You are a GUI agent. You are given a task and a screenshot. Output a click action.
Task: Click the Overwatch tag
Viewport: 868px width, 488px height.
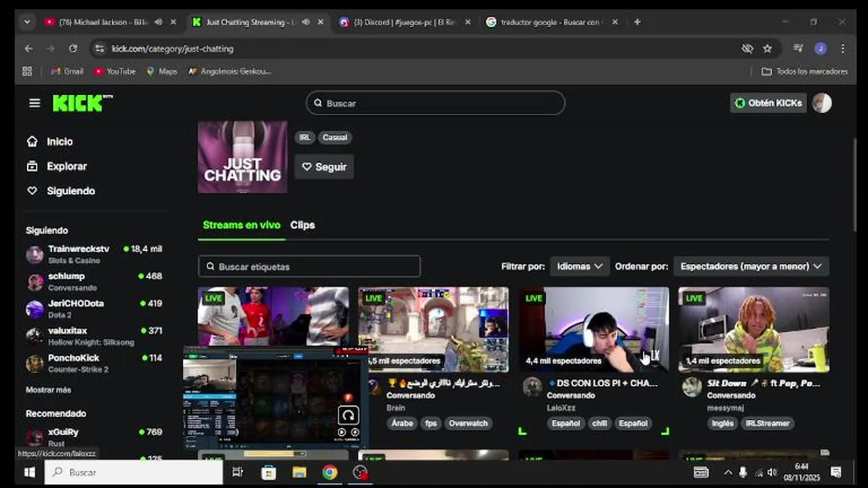tap(468, 423)
